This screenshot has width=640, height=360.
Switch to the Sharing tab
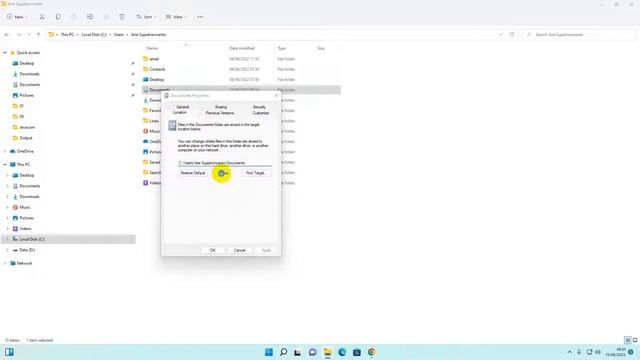pos(220,107)
